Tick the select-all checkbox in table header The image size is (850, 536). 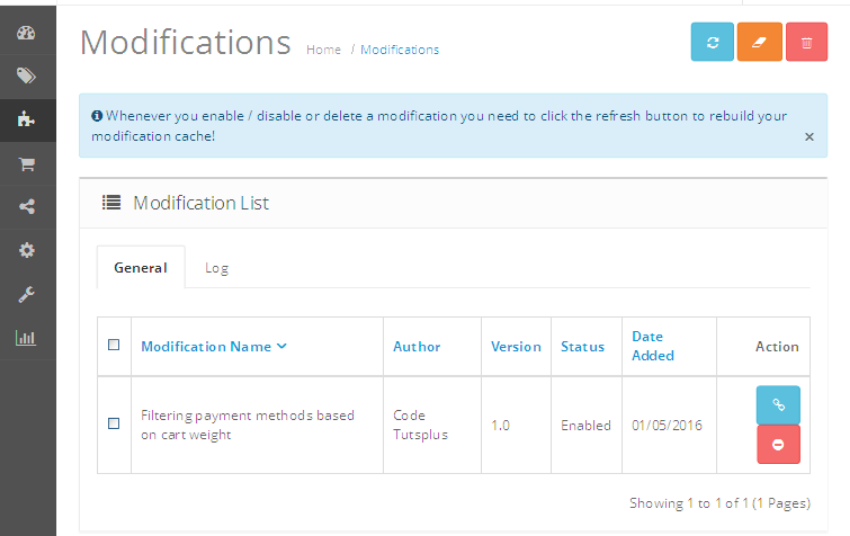pyautogui.click(x=114, y=345)
